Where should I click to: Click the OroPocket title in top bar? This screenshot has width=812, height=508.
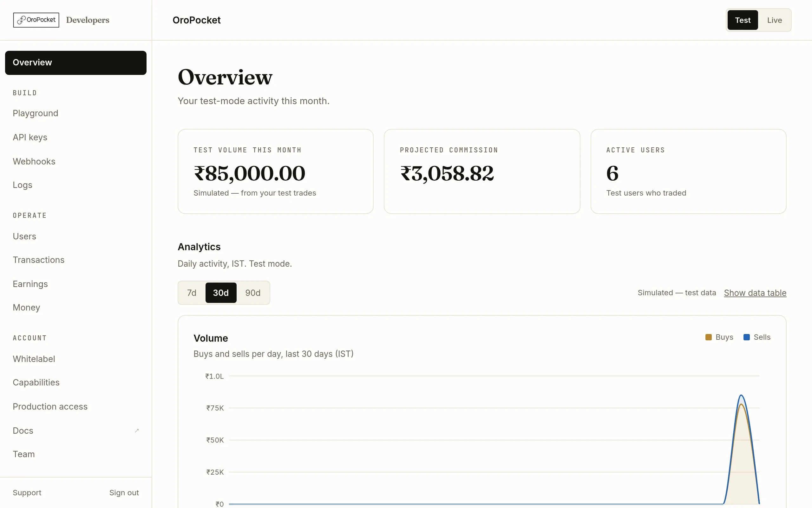coord(197,20)
